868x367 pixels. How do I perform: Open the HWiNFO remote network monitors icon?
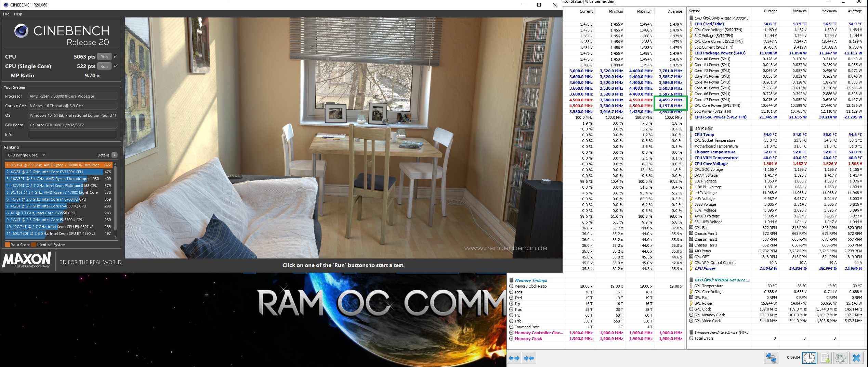771,358
